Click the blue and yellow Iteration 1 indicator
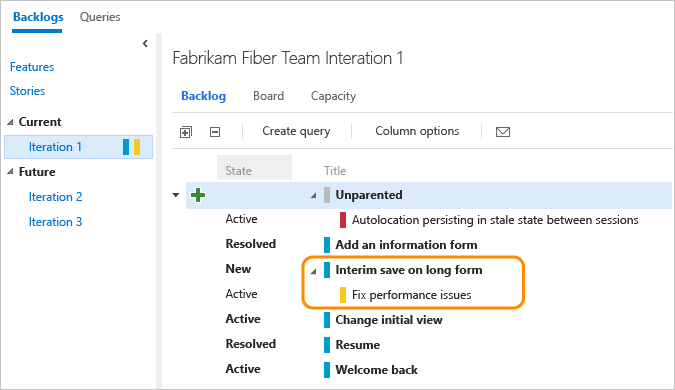 (x=131, y=147)
